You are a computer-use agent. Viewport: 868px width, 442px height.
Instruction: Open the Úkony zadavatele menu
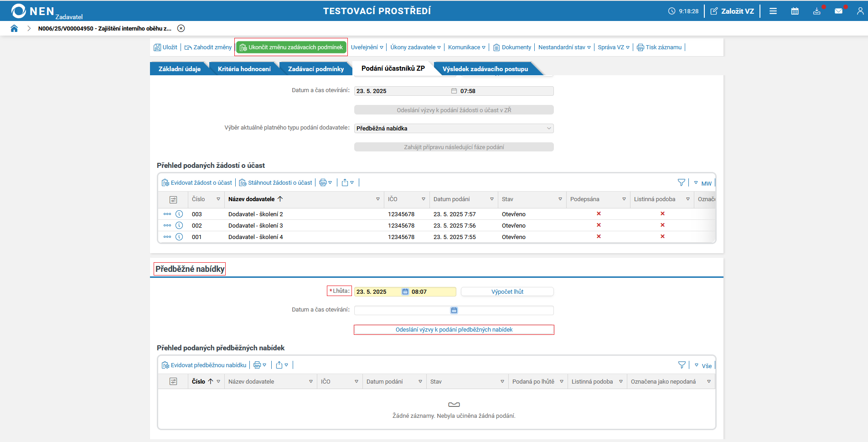415,47
